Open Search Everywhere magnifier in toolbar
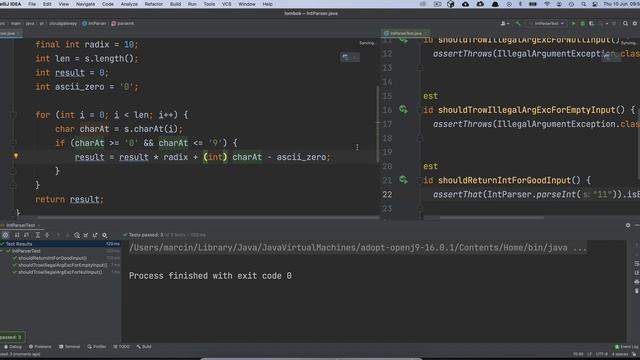 625,24
